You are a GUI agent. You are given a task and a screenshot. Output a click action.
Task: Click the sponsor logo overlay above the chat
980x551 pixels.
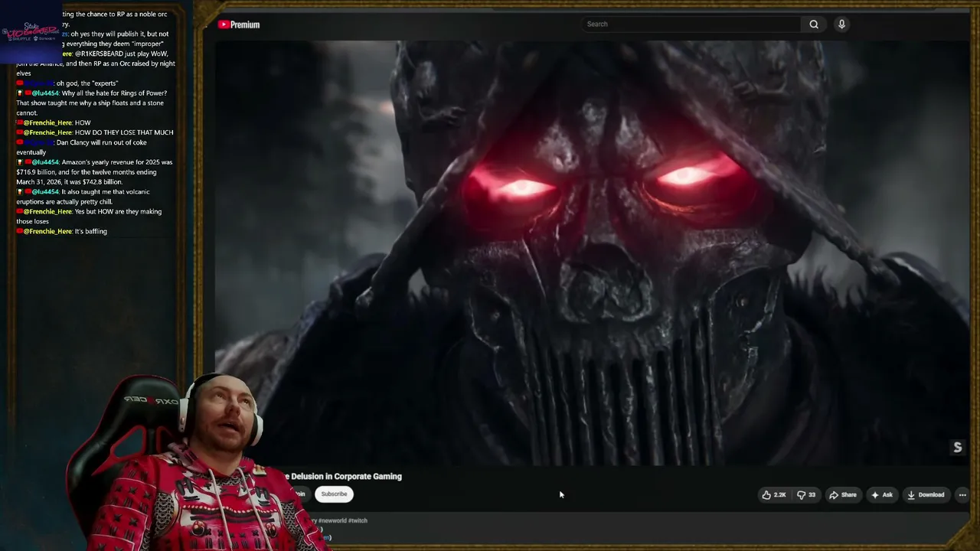pyautogui.click(x=31, y=32)
